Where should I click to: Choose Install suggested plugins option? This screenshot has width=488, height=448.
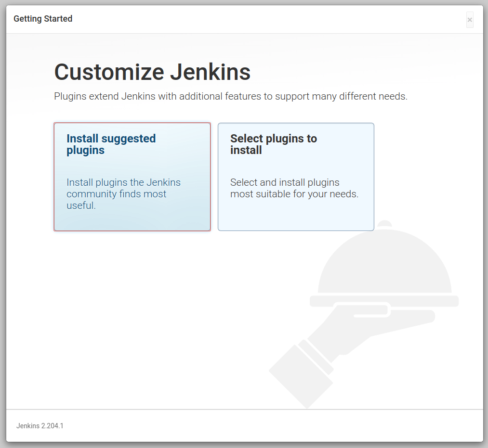pyautogui.click(x=132, y=177)
